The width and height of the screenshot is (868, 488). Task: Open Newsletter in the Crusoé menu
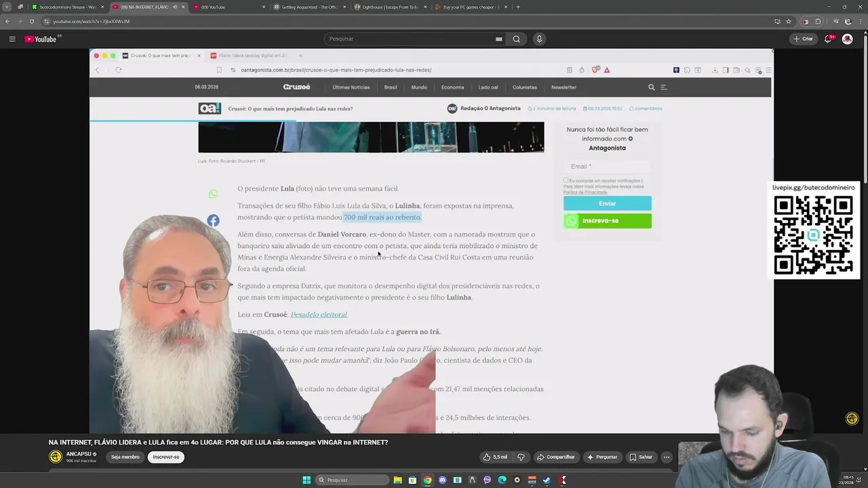(564, 87)
